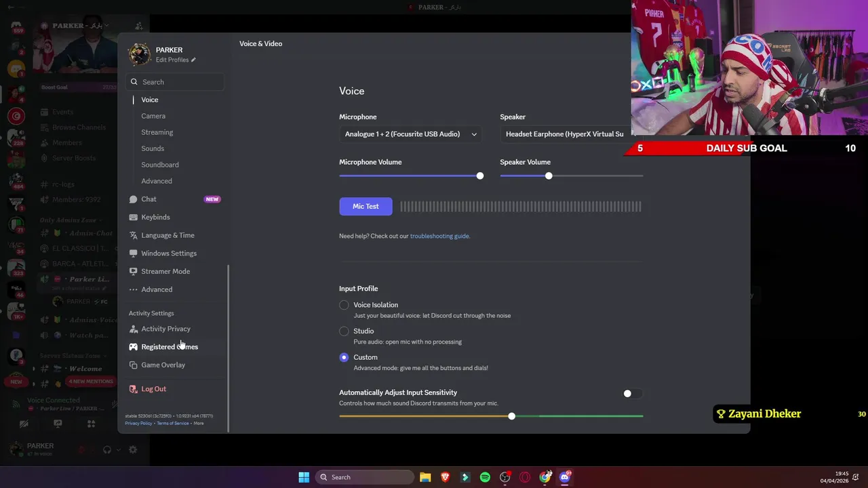Open Registered Games controller icon
This screenshot has width=868, height=488.
(134, 347)
